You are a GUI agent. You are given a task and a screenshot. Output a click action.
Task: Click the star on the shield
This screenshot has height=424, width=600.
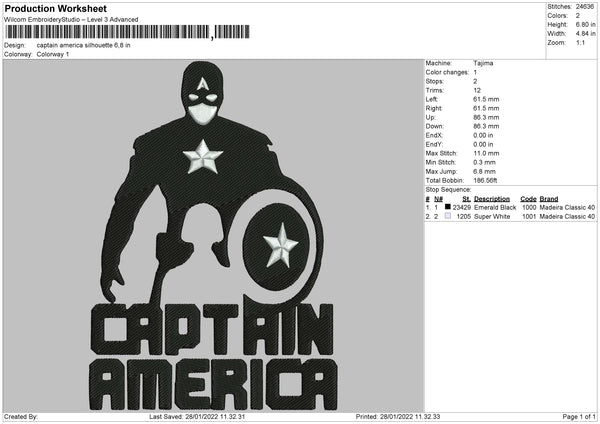(x=281, y=243)
